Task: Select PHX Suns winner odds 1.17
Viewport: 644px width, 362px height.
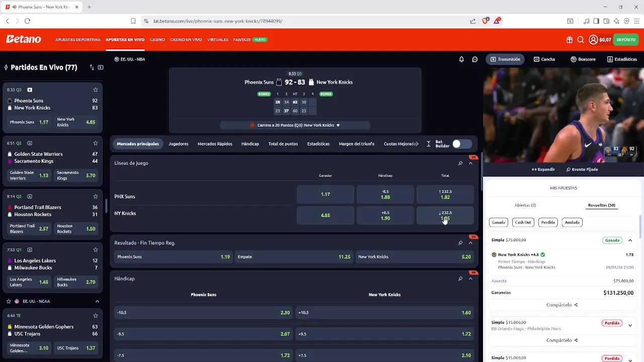Action: click(x=326, y=194)
